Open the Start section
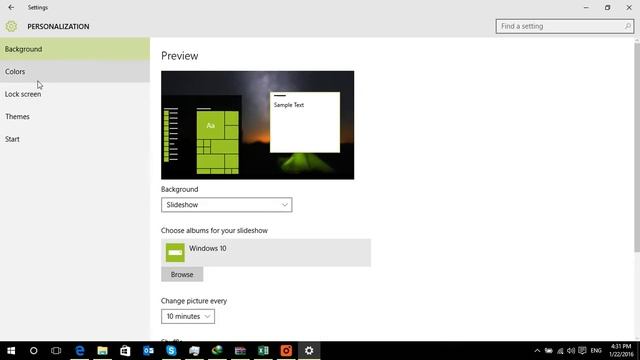Viewport: 640px width, 360px height. (x=75, y=139)
